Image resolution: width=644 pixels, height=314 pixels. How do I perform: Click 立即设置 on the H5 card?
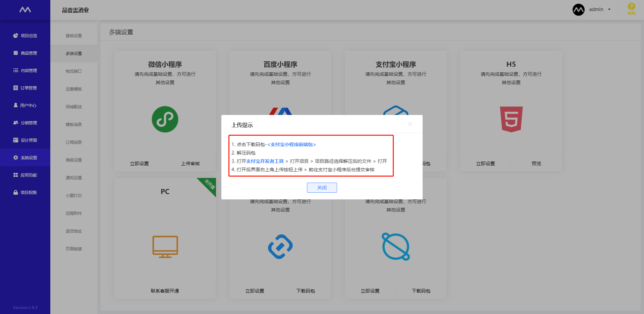[486, 164]
